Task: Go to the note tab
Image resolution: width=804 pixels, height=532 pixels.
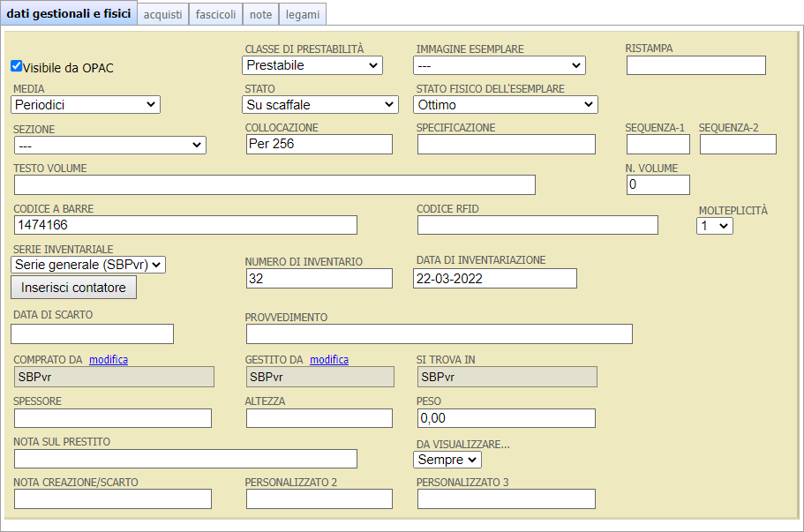Action: click(260, 14)
